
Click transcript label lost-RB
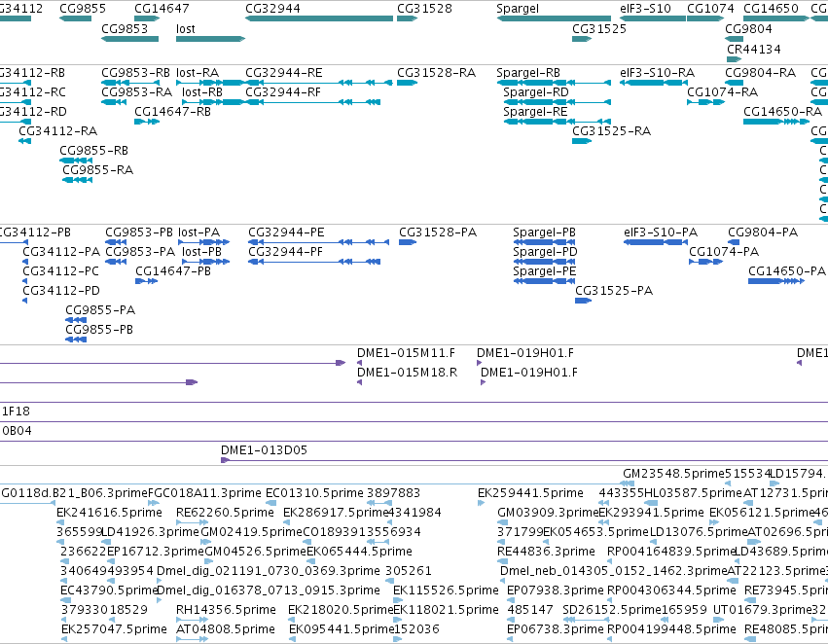[x=202, y=91]
